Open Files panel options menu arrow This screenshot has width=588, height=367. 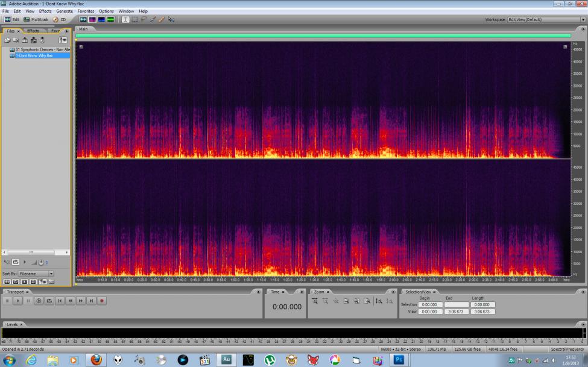click(67, 31)
